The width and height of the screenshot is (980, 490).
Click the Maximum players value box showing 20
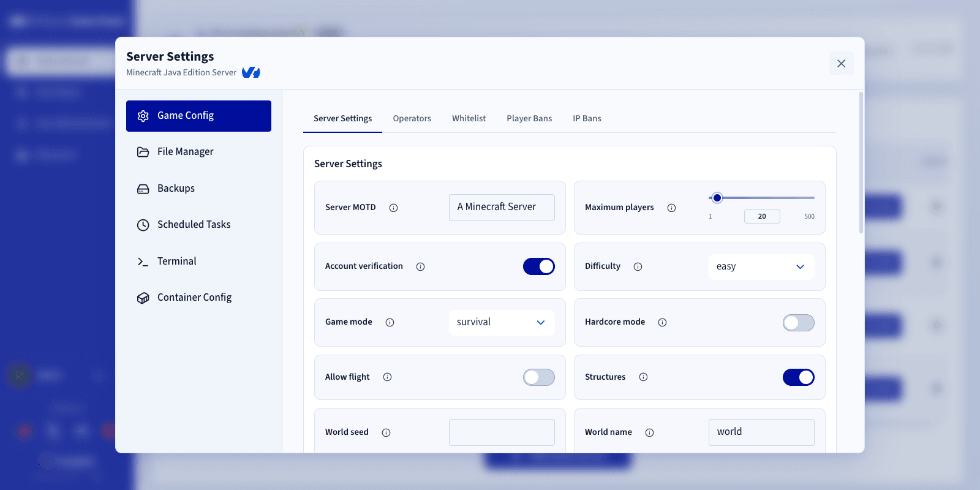coord(762,216)
